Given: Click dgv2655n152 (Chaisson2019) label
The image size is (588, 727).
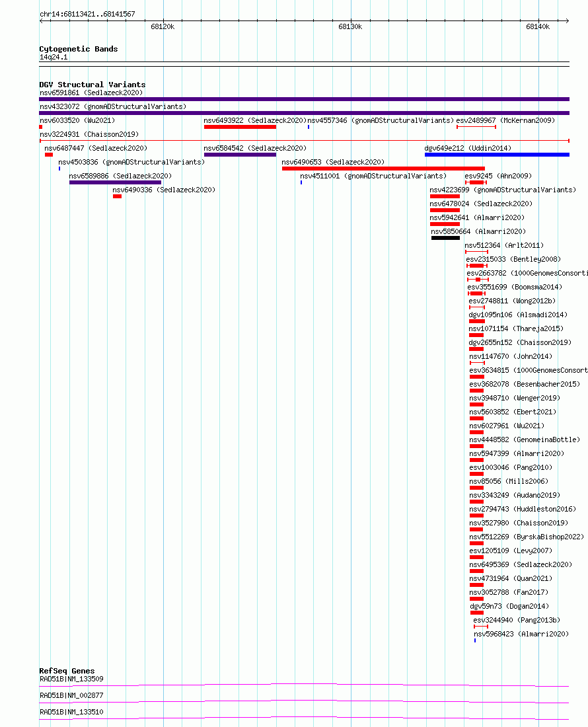Looking at the screenshot, I should pos(520,343).
